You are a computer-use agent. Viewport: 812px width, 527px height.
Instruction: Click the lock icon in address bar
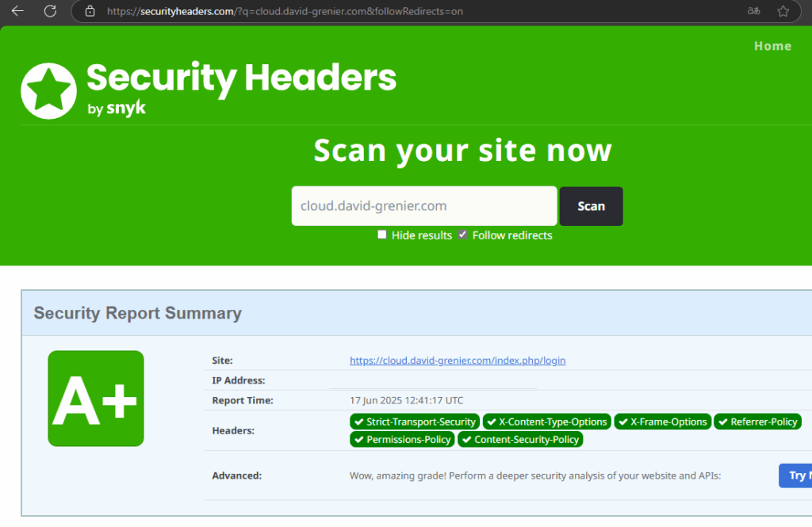point(90,11)
